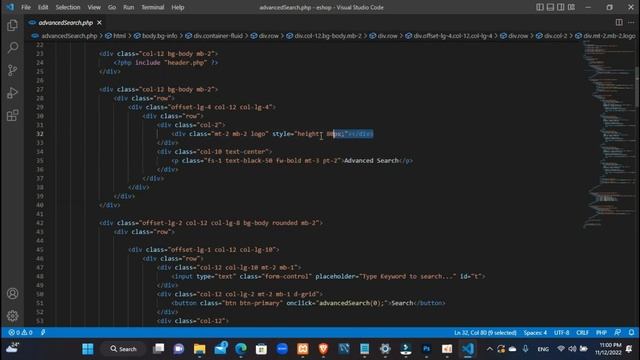Open div.mt-2.mb-2.logo breadcrumb dropdown
Viewport: 640px width, 360px height.
coord(609,36)
